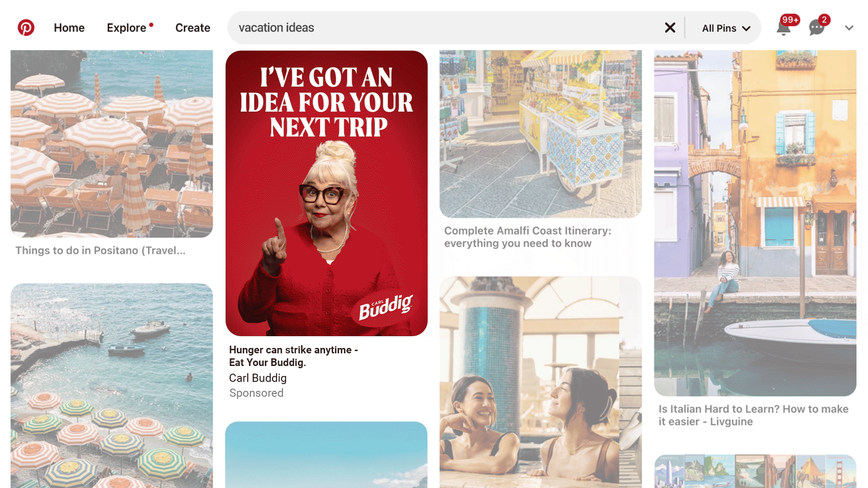Open the colorful Italian canal houses pin
The image size is (868, 488).
coord(755,223)
